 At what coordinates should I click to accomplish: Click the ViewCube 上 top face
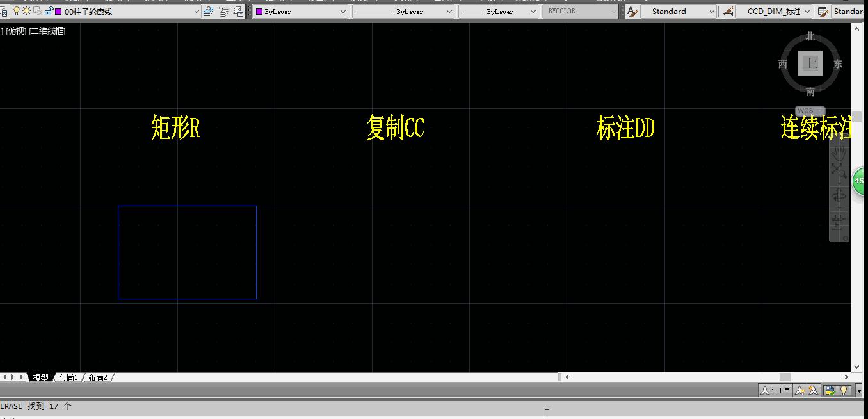pos(811,63)
